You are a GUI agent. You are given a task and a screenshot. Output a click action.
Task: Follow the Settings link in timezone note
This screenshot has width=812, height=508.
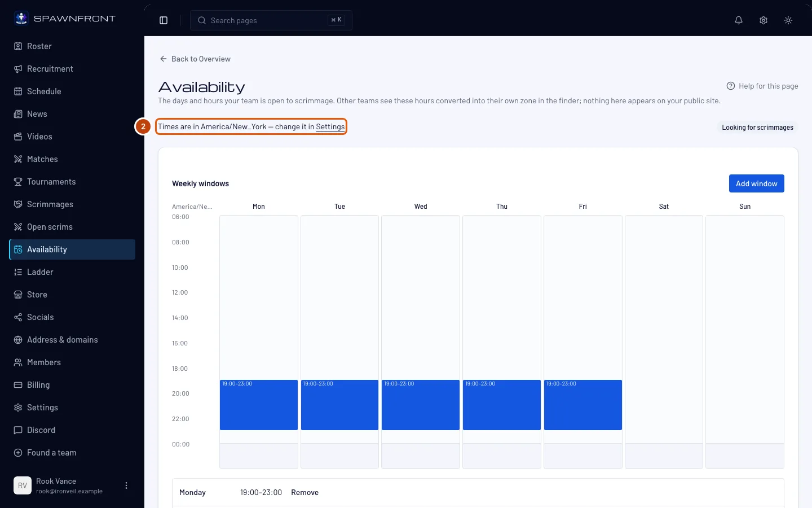pos(330,126)
